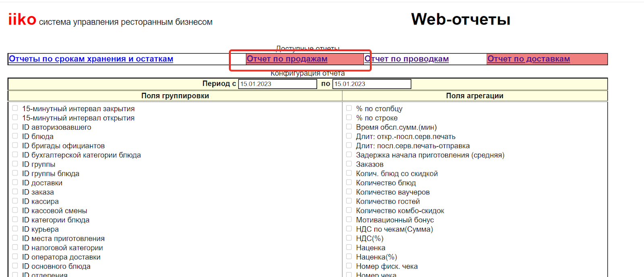
Task: Open Отчеты по срокам хранения и остаткам
Action: pos(91,59)
